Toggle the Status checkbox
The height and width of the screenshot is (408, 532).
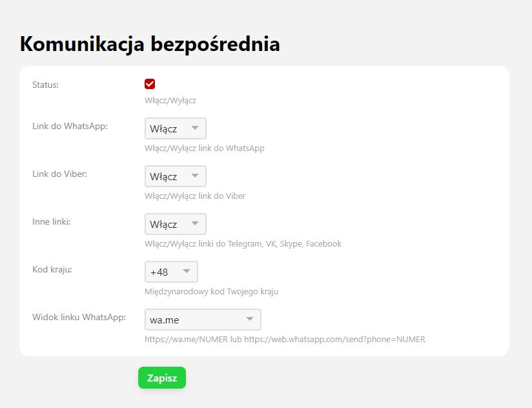click(x=150, y=84)
